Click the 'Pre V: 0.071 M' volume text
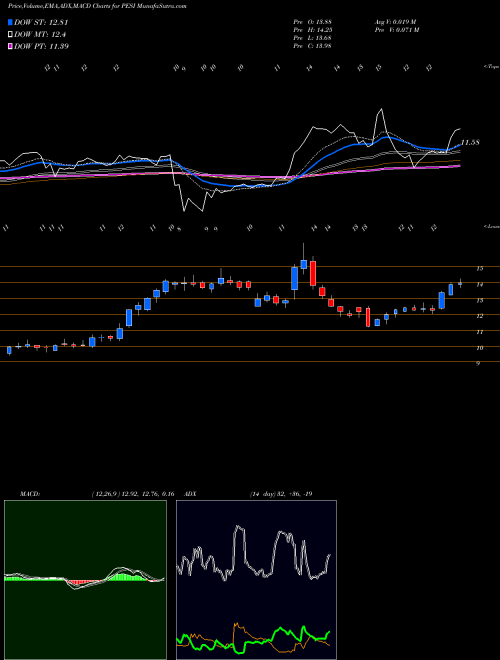This screenshot has height=660, width=500. pyautogui.click(x=396, y=30)
